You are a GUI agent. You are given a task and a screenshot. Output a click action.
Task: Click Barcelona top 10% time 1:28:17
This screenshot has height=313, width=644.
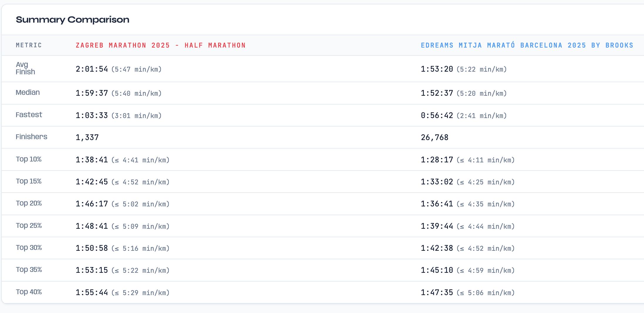click(x=437, y=160)
